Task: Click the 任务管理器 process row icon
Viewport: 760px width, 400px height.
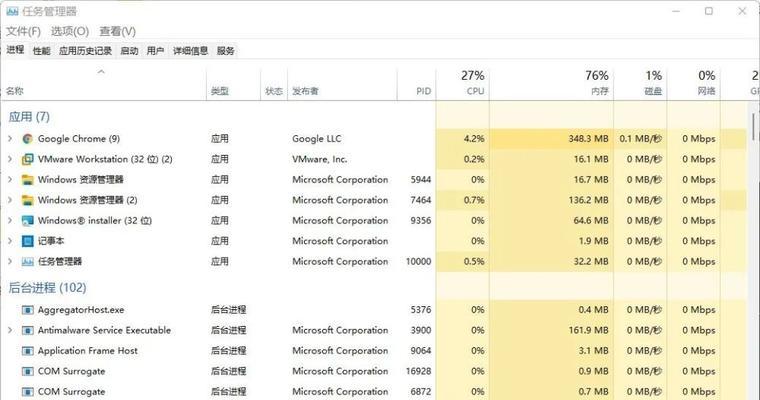Action: [28, 262]
